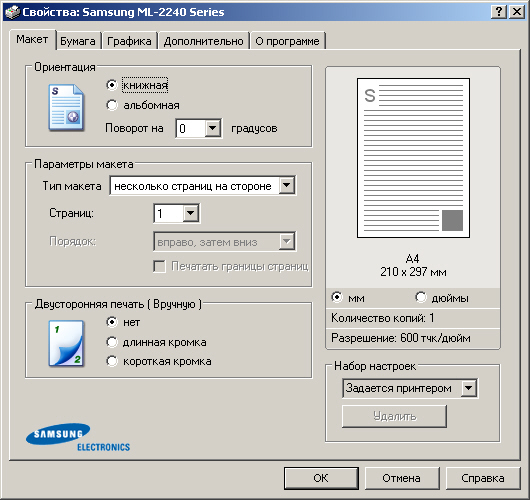Select нет for duplex printing
530x500 pixels.
(111, 322)
